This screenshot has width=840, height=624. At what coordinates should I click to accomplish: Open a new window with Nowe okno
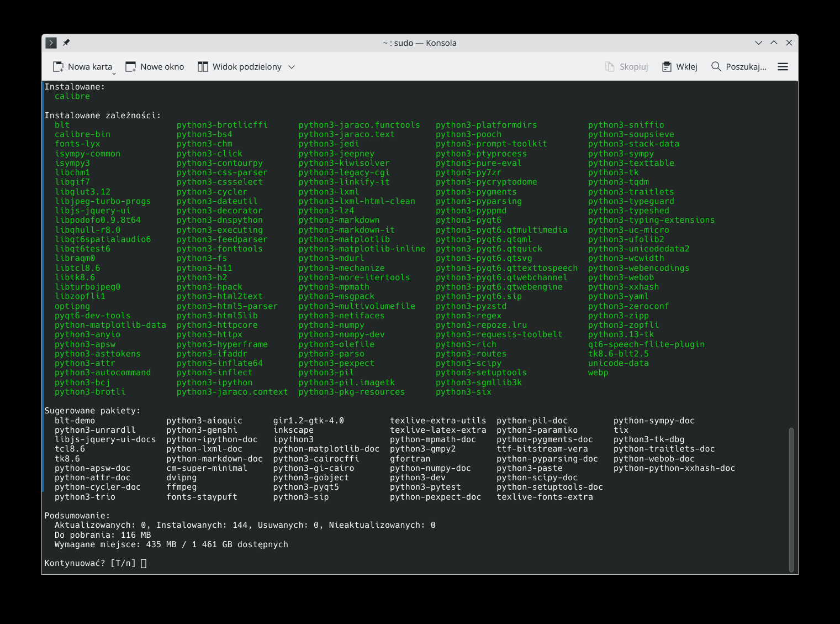(x=155, y=67)
